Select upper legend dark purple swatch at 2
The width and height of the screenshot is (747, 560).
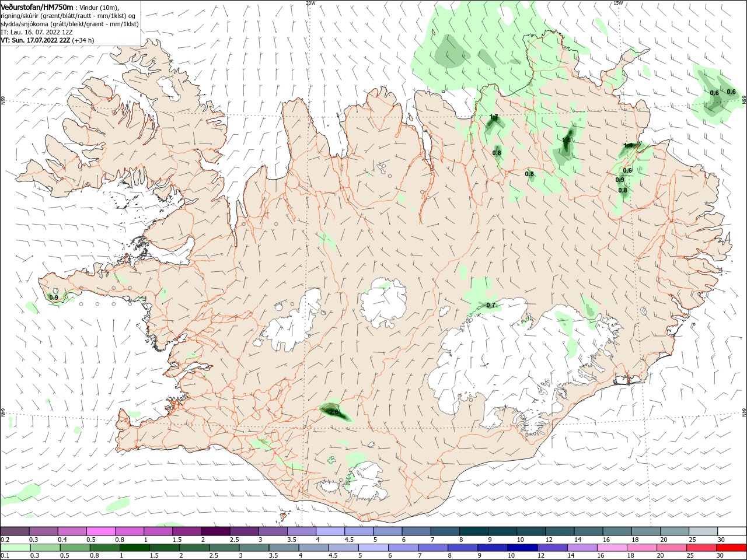point(215,531)
